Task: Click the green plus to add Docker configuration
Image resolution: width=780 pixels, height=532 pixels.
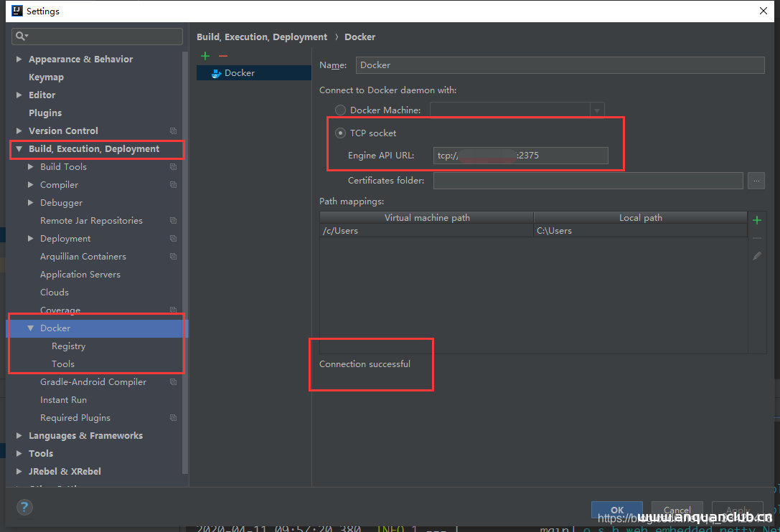Action: click(205, 56)
